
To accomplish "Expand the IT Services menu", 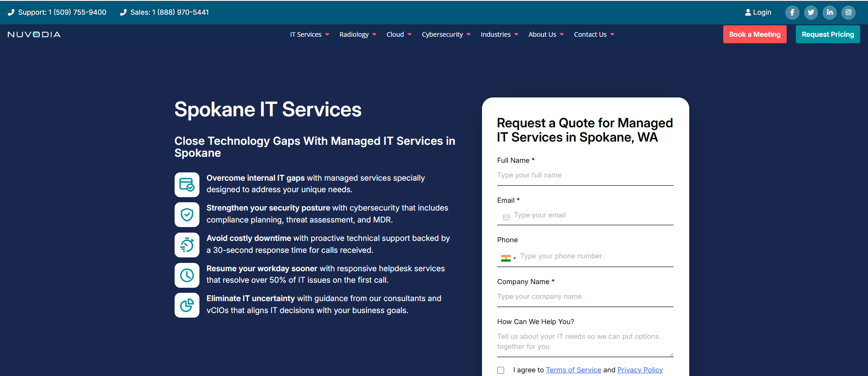I will pyautogui.click(x=310, y=34).
